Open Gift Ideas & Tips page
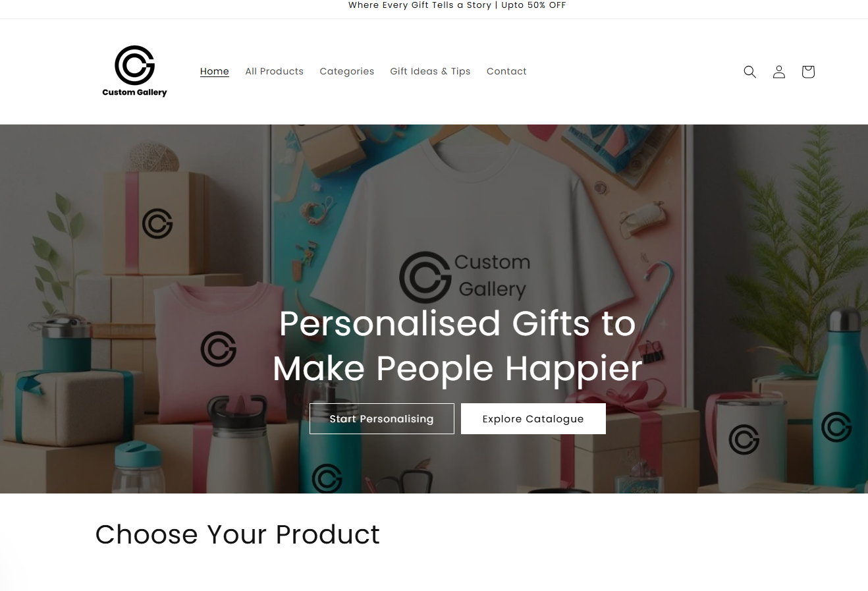Screen dimensions: 868x591 coord(430,71)
